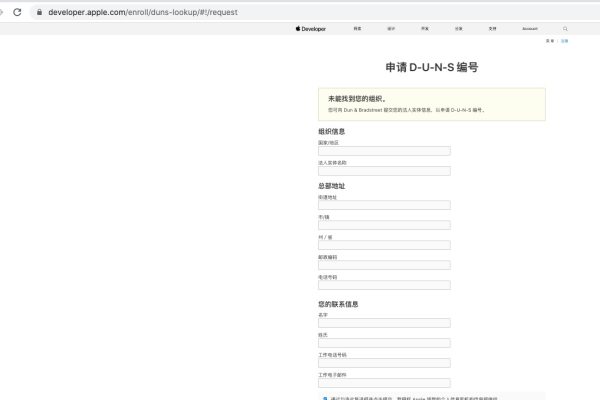This screenshot has height=400, width=600.
Task: Focus the 姓氏 input field
Action: coord(384,343)
